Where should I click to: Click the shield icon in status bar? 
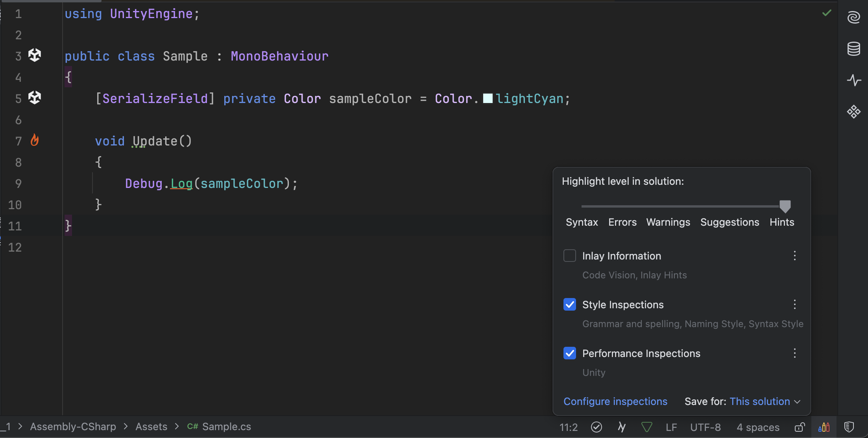(x=849, y=427)
